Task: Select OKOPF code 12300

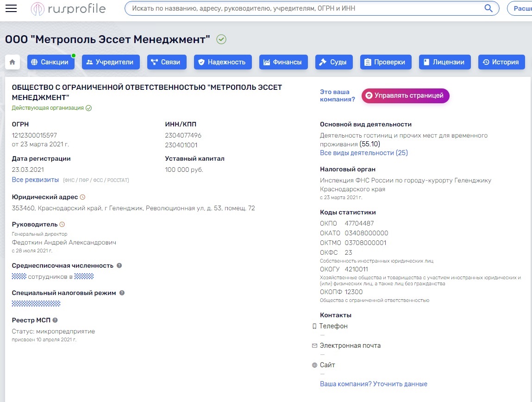Action: (x=354, y=292)
